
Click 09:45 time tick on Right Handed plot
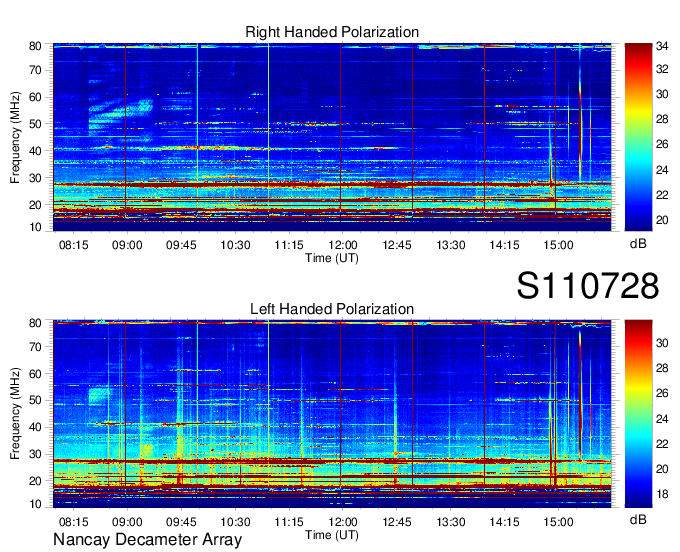coord(181,245)
